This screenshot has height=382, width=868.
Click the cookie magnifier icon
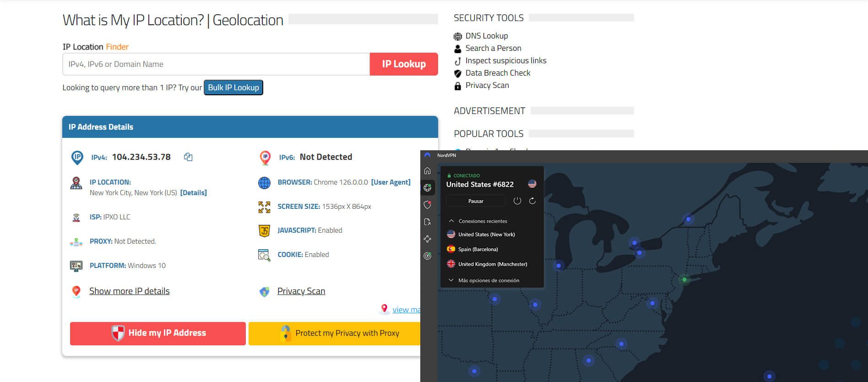click(264, 255)
